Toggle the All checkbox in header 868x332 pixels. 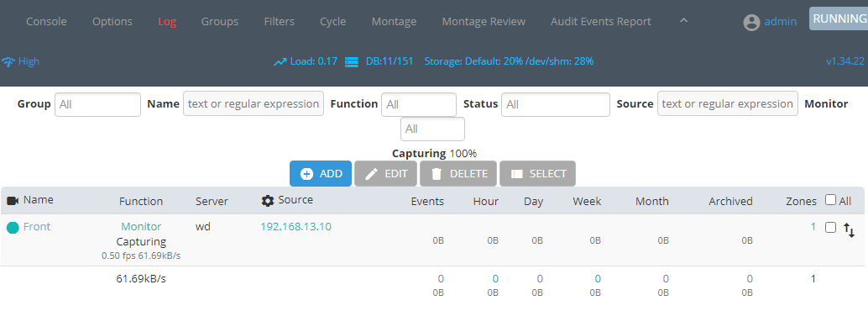coord(830,200)
